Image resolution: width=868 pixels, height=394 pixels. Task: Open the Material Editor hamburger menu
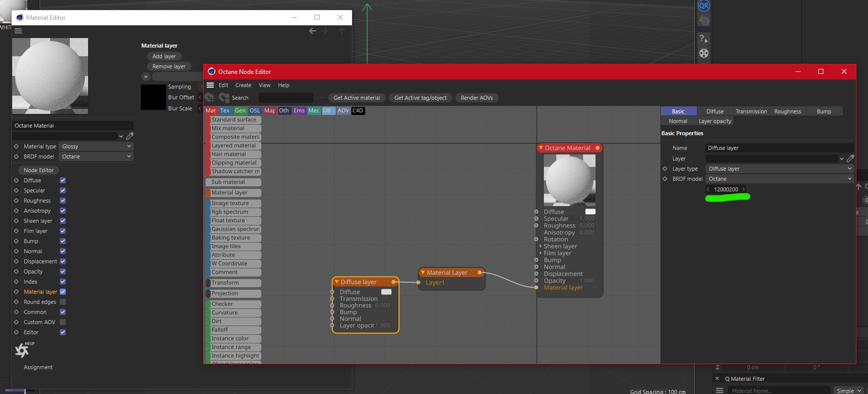tap(18, 31)
